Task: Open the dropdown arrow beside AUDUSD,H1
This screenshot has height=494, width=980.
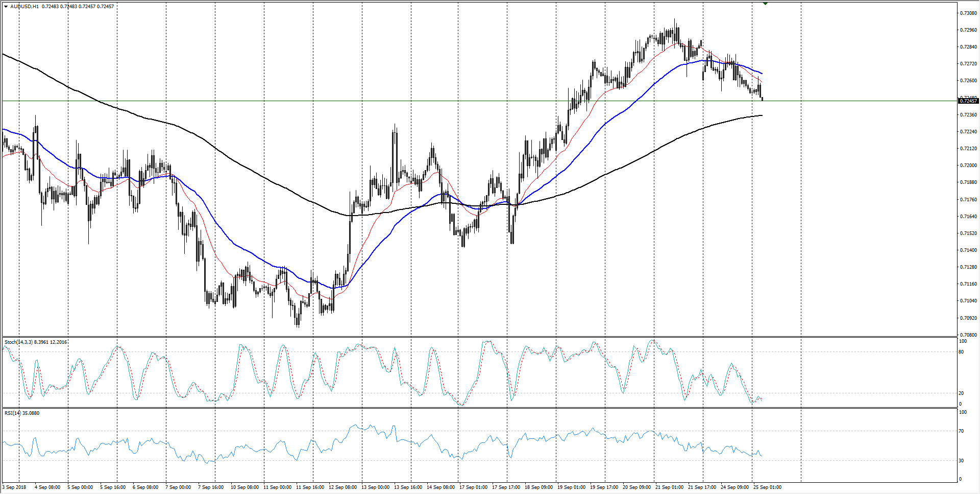Action: click(x=6, y=7)
